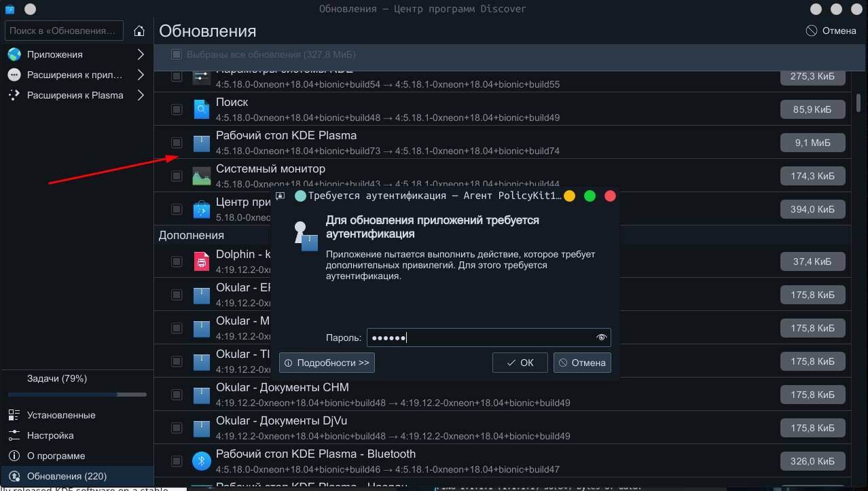Open the Расширения к Plasma section
This screenshot has height=491, width=868.
point(76,95)
